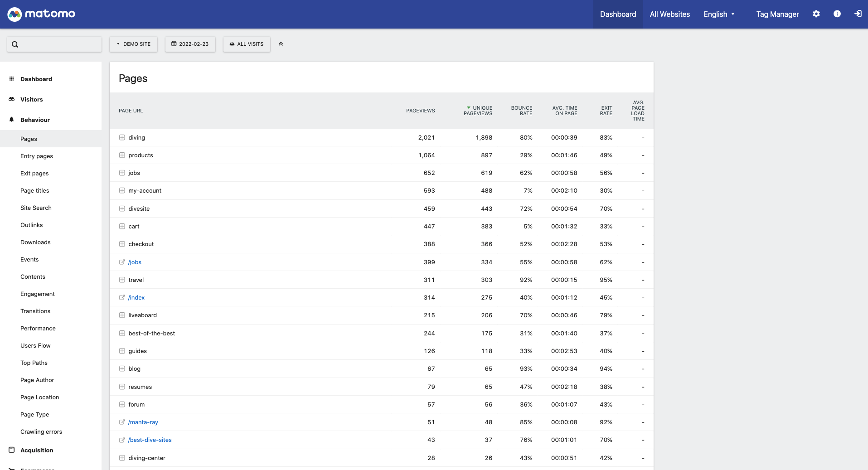Viewport: 868px width, 470px height.
Task: Collapse the top controls with double-chevron icon
Action: [281, 44]
